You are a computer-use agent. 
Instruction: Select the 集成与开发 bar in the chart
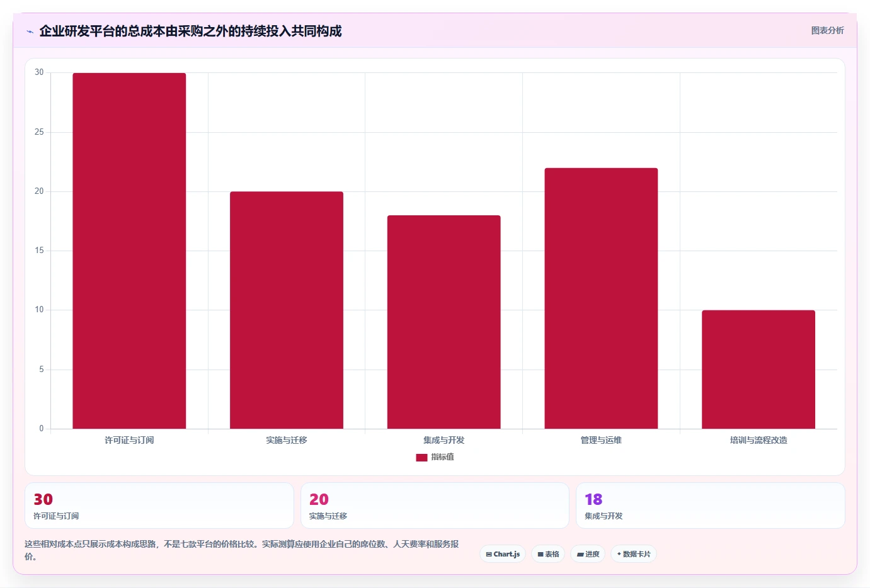(444, 322)
